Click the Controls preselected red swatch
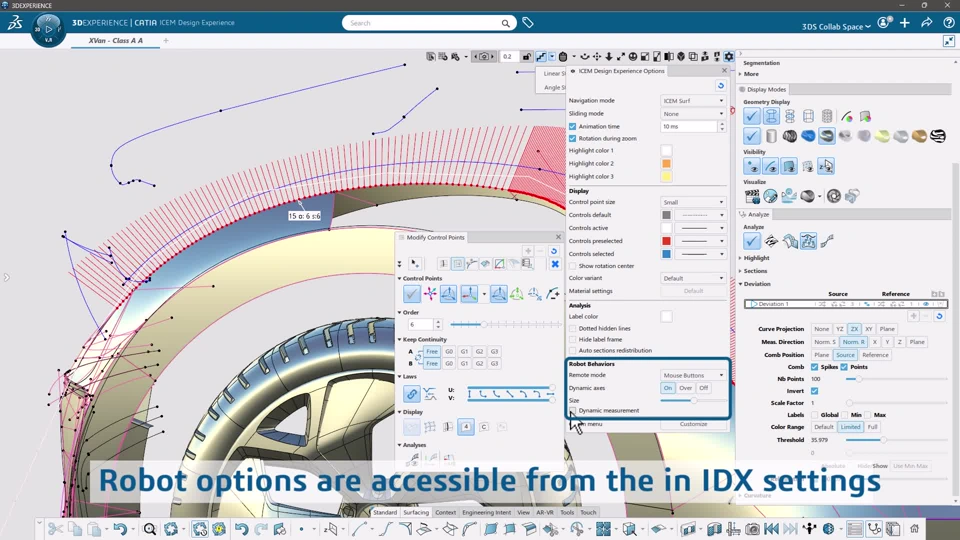The image size is (960, 540). [666, 241]
